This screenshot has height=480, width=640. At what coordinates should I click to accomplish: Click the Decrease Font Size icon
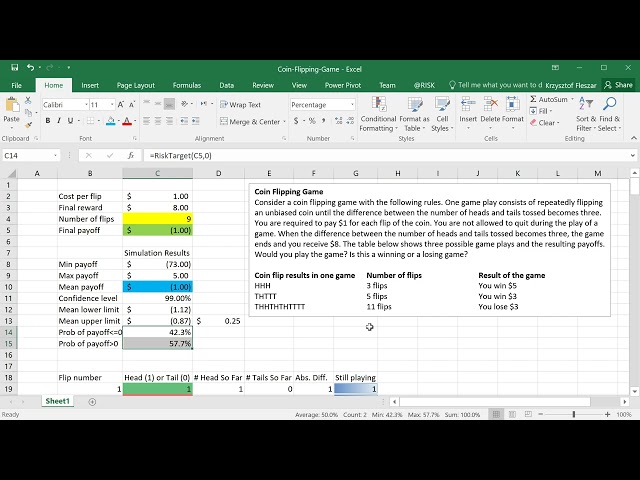coord(132,105)
